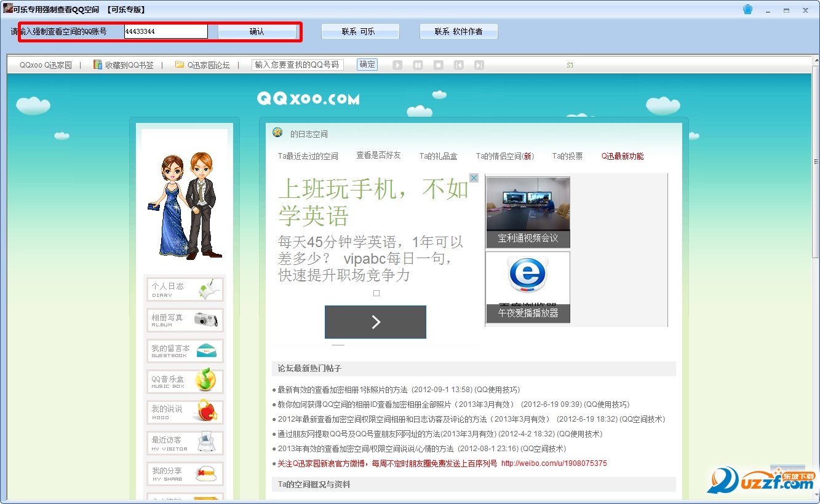820x504 pixels.
Task: Open the 我的说说 Mood lock item
Action: pyautogui.click(x=185, y=412)
